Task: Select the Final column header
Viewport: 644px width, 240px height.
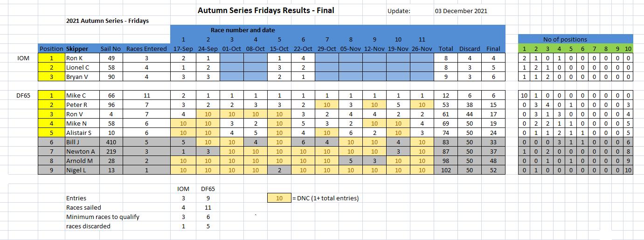Action: [x=493, y=49]
